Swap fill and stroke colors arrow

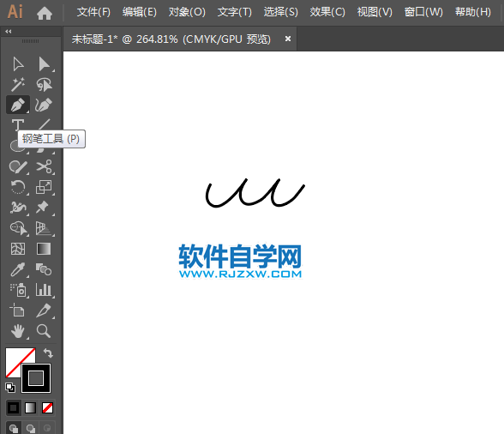click(x=48, y=353)
